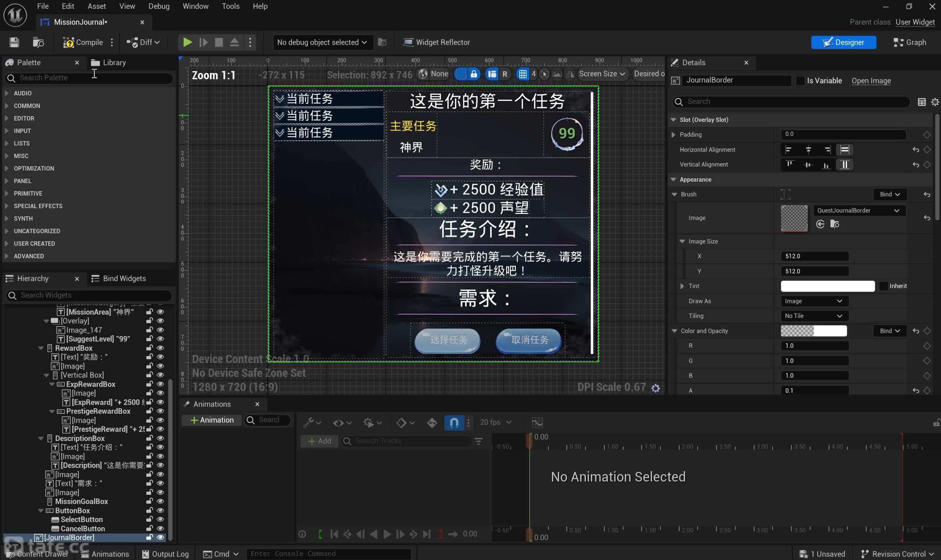941x560 pixels.
Task: Open the Asset menu
Action: point(97,6)
